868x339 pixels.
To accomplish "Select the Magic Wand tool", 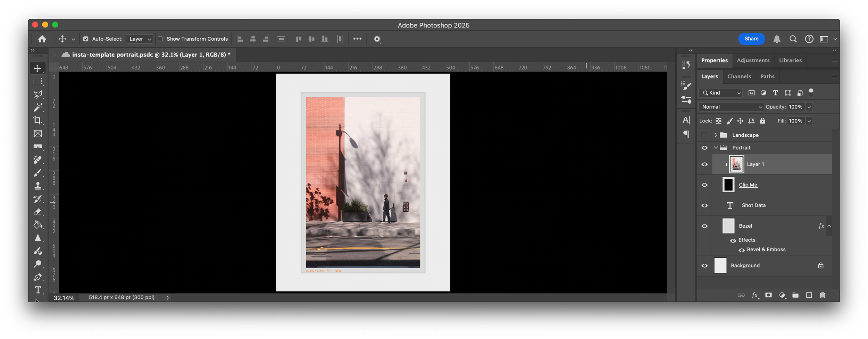I will tap(37, 107).
